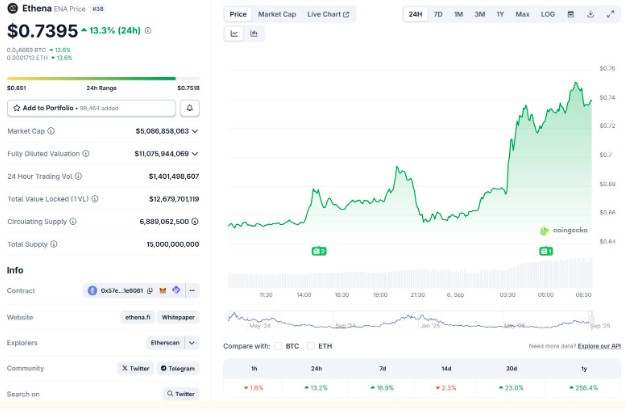Toggle LOG scale on the chart
Image resolution: width=625 pixels, height=409 pixels.
click(548, 14)
